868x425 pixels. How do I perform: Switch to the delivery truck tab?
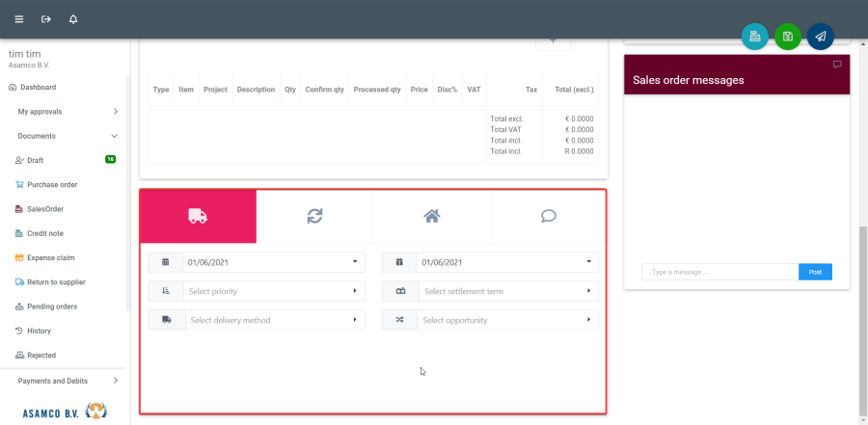point(198,216)
